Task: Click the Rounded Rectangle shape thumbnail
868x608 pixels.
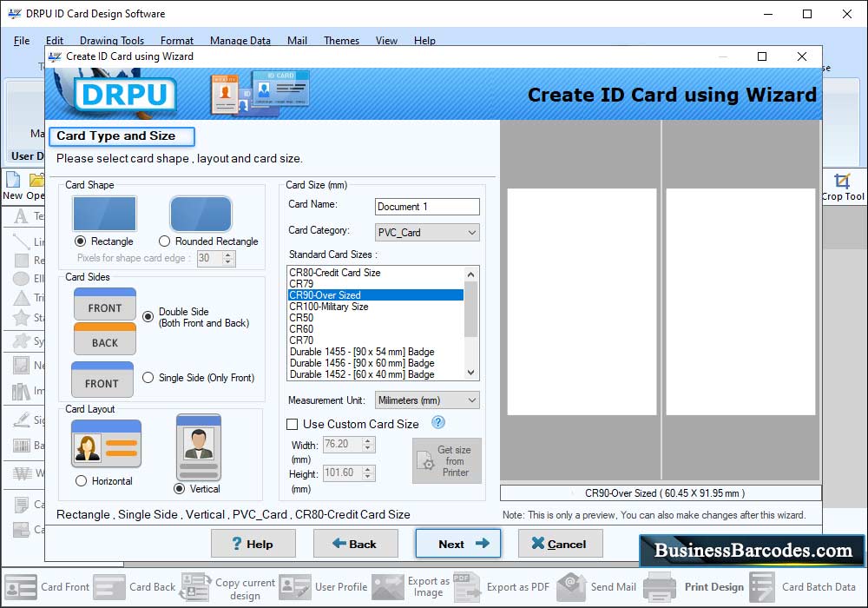Action: pyautogui.click(x=201, y=213)
